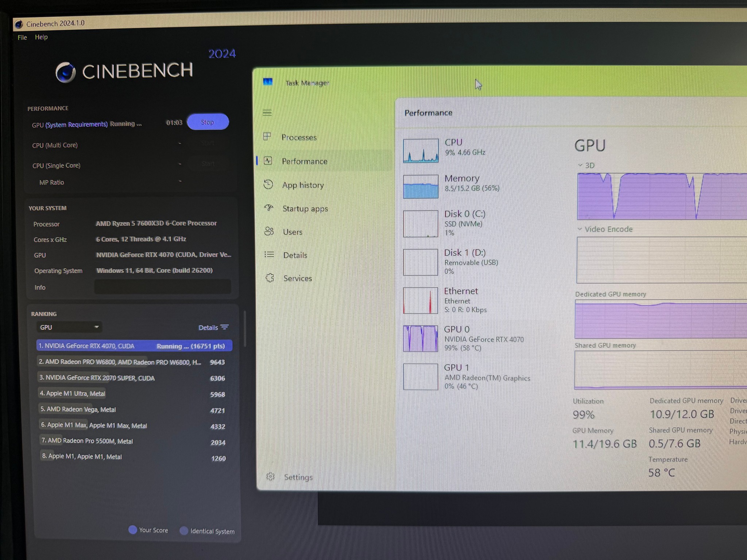Click the Services puzzle-gear icon
This screenshot has height=560, width=747.
point(270,278)
